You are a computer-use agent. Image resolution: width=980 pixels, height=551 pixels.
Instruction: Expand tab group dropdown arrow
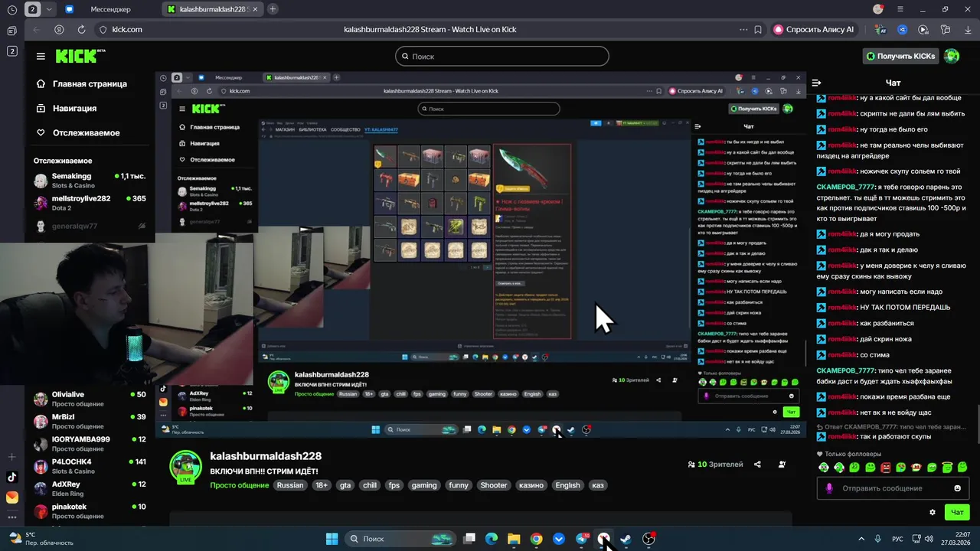coord(50,9)
